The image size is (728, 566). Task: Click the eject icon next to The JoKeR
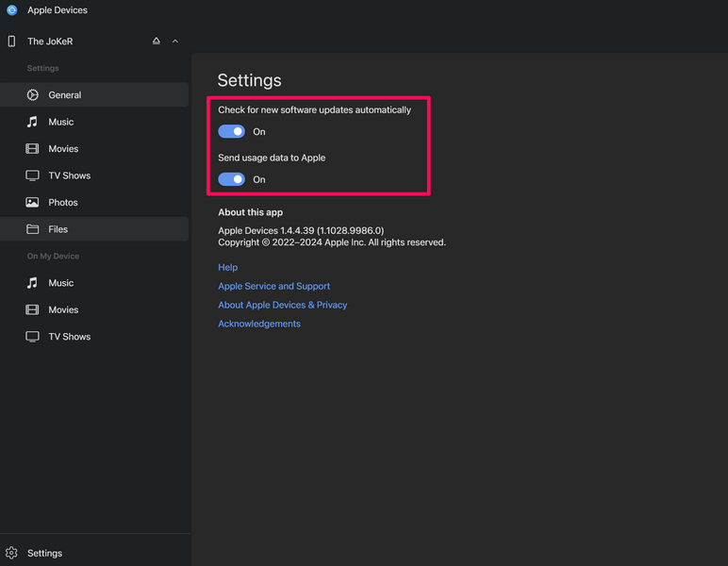coord(157,42)
